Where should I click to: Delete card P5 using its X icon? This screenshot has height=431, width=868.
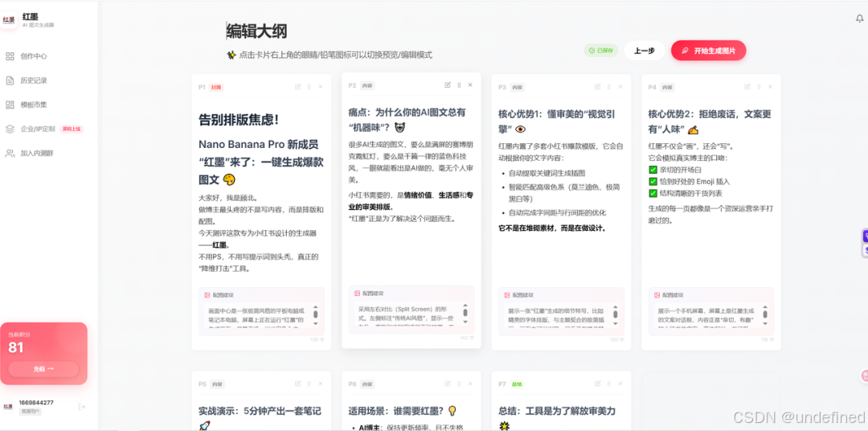(x=320, y=384)
